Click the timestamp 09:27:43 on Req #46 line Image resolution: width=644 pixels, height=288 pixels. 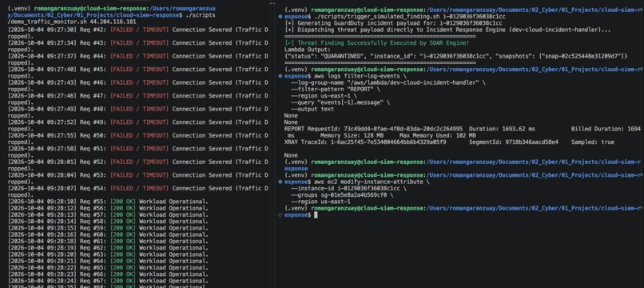pos(61,82)
